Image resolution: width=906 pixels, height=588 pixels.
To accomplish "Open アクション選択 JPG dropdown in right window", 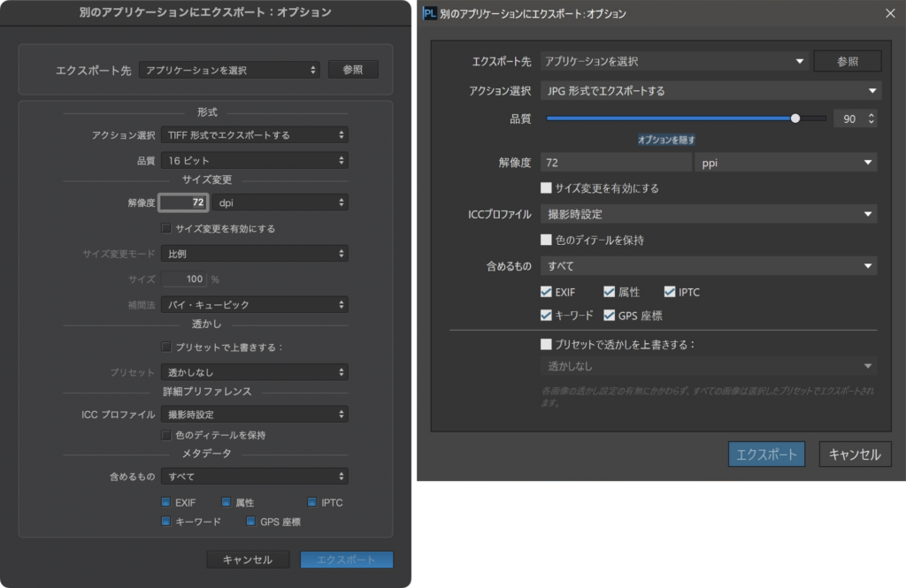I will pos(710,91).
